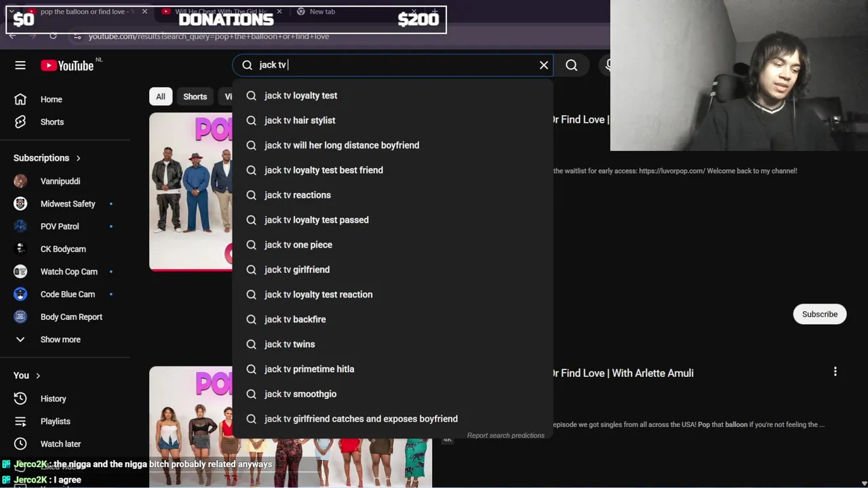Choose suggestion 'jack tv will her long distance boyfriend'

pos(393,145)
